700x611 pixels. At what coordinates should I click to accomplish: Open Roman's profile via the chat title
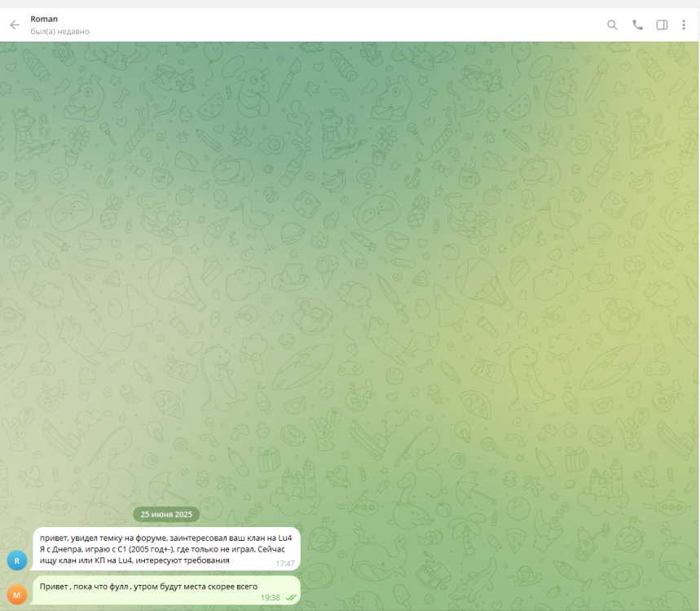pos(44,18)
